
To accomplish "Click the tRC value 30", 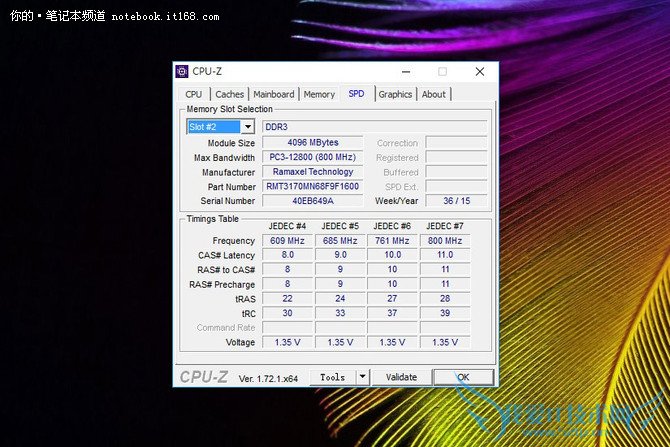I will point(287,313).
